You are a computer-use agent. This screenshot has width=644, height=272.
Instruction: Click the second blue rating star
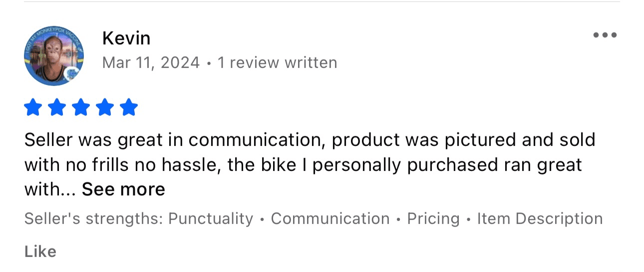point(56,107)
